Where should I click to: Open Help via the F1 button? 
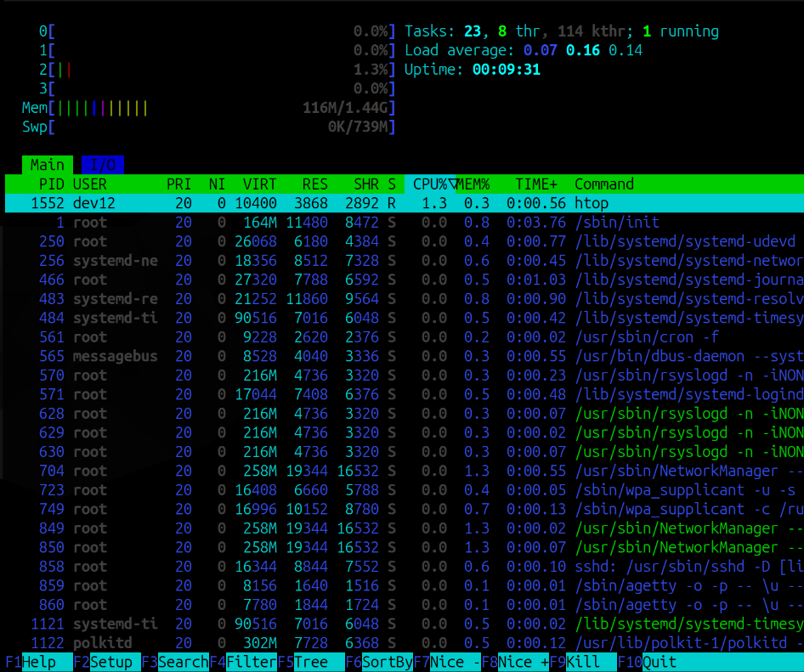click(x=38, y=663)
